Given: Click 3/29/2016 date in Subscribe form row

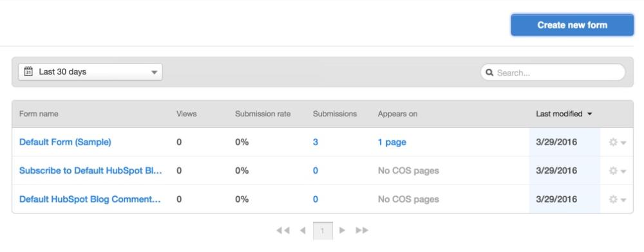Looking at the screenshot, I should [x=556, y=170].
